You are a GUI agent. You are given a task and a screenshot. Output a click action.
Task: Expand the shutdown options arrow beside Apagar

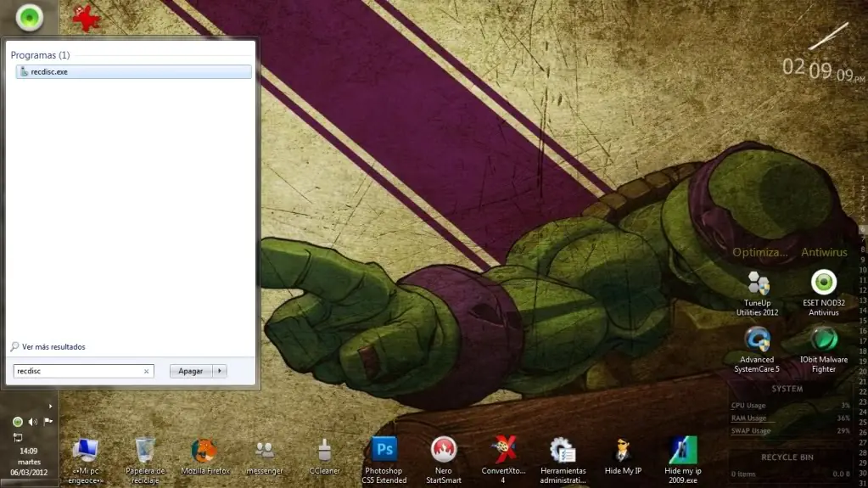220,371
